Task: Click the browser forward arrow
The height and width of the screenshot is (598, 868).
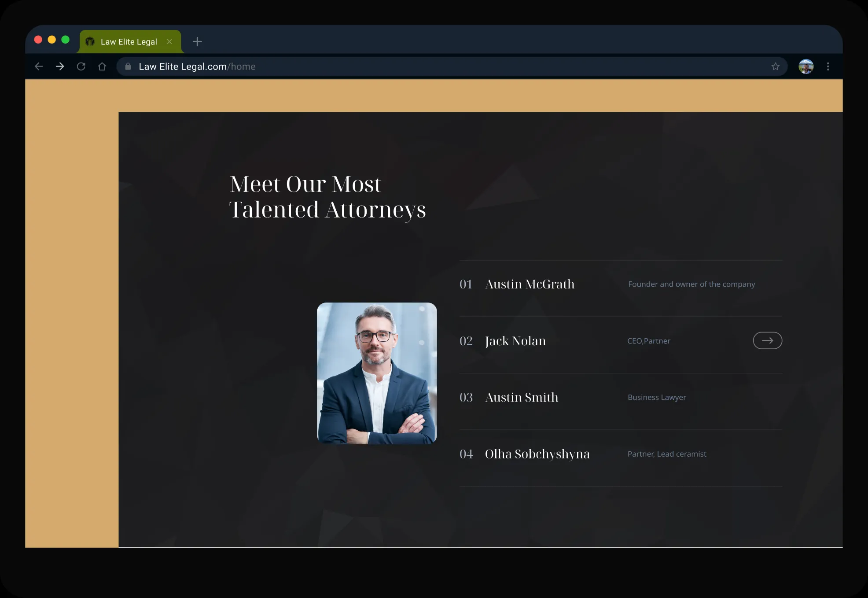Action: (x=60, y=66)
